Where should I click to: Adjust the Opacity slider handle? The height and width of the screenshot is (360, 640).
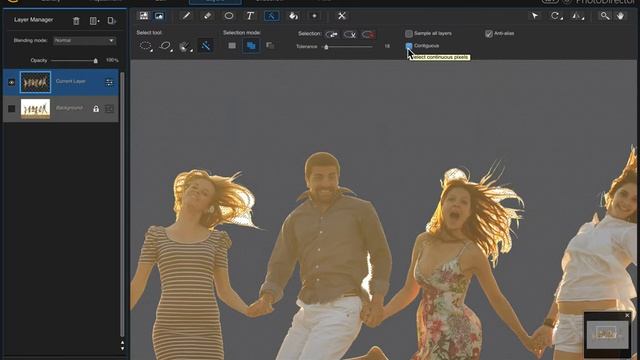click(96, 61)
